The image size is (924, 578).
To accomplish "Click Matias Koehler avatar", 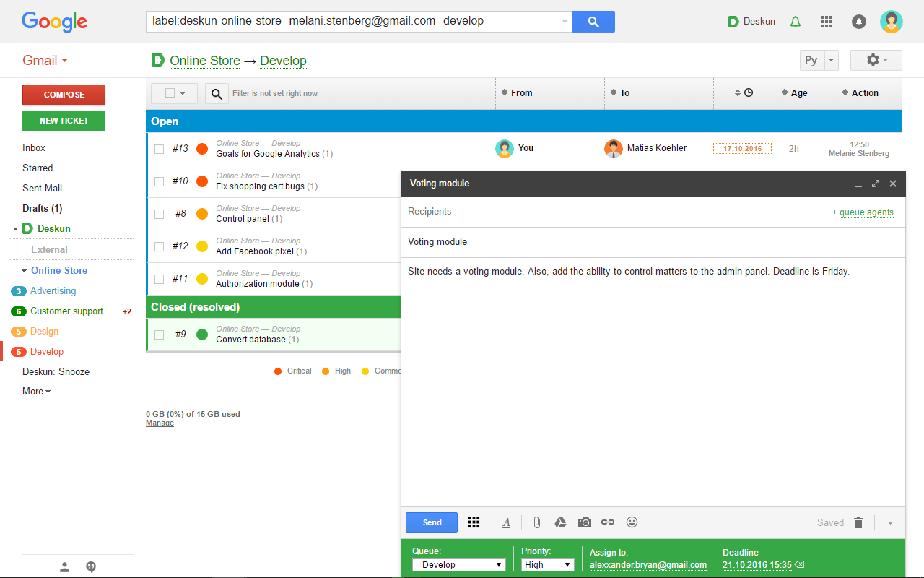I will (x=614, y=149).
